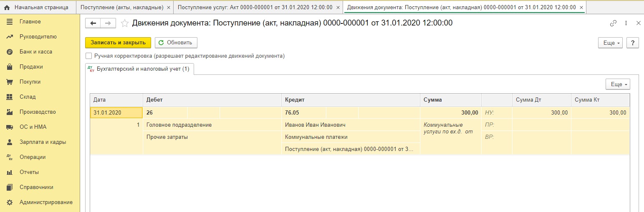Open the Home page house icon
This screenshot has height=212, width=644.
tap(7, 8)
